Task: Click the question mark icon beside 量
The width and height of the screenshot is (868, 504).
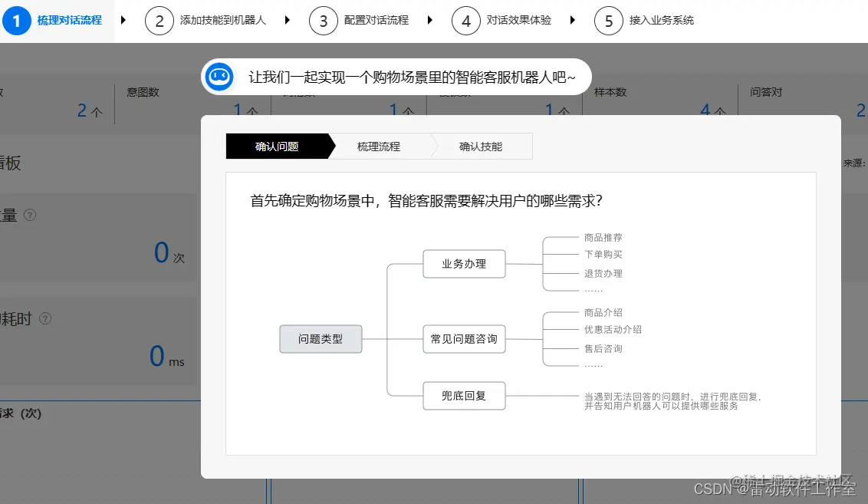Action: point(28,216)
